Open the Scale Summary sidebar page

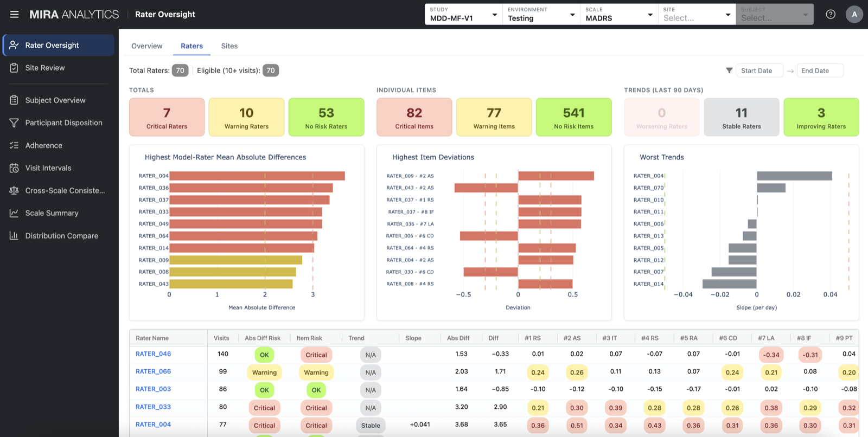(59, 213)
